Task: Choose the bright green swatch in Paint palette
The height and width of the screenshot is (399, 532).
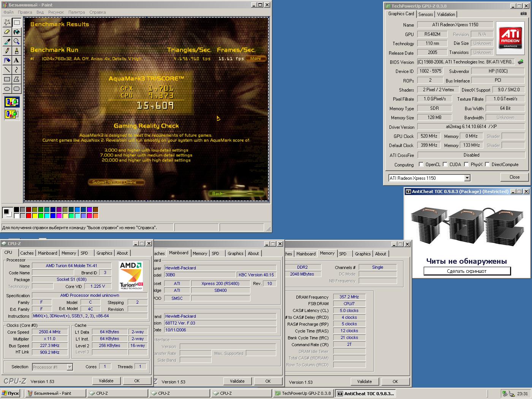Action: (x=41, y=215)
